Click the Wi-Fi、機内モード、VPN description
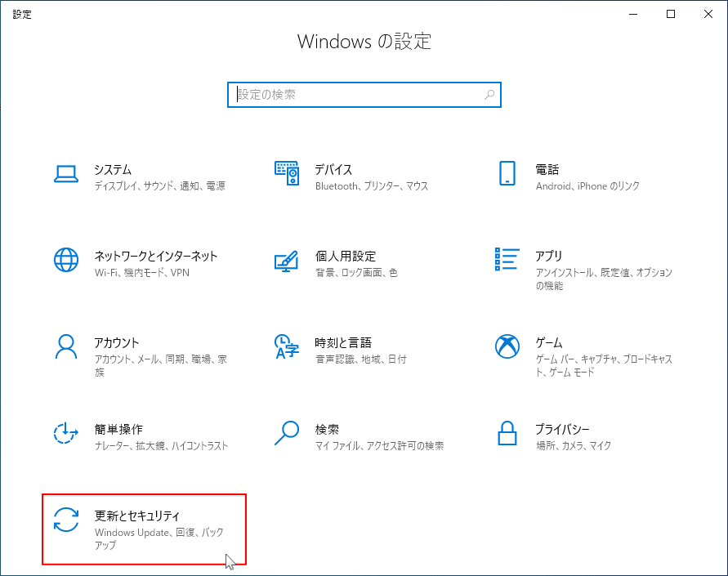The image size is (728, 576). (142, 272)
